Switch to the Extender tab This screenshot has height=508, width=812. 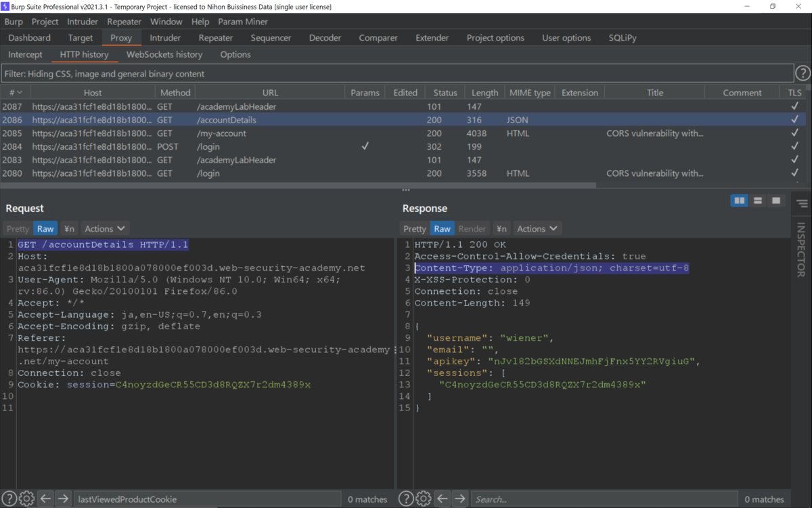pos(432,38)
